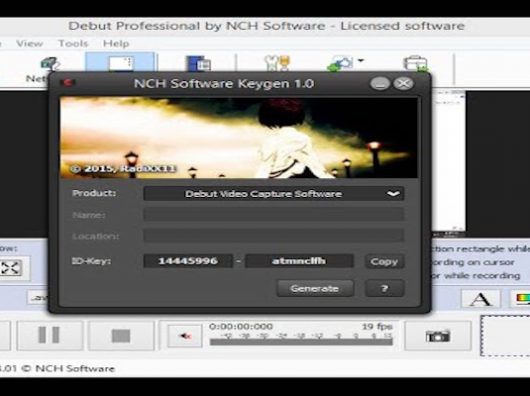The image size is (530, 396).
Task: Open the Recordings list toolbar icon
Action: (x=198, y=64)
